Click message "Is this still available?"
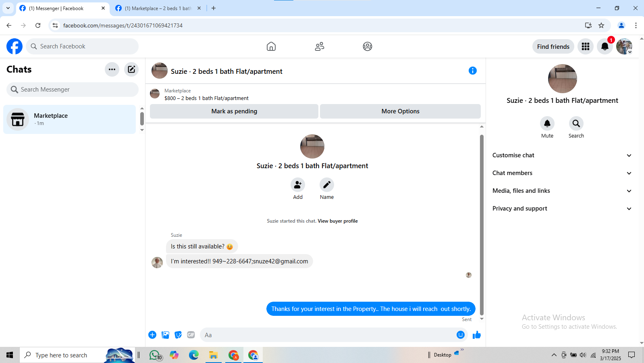The width and height of the screenshot is (644, 363). 202,246
